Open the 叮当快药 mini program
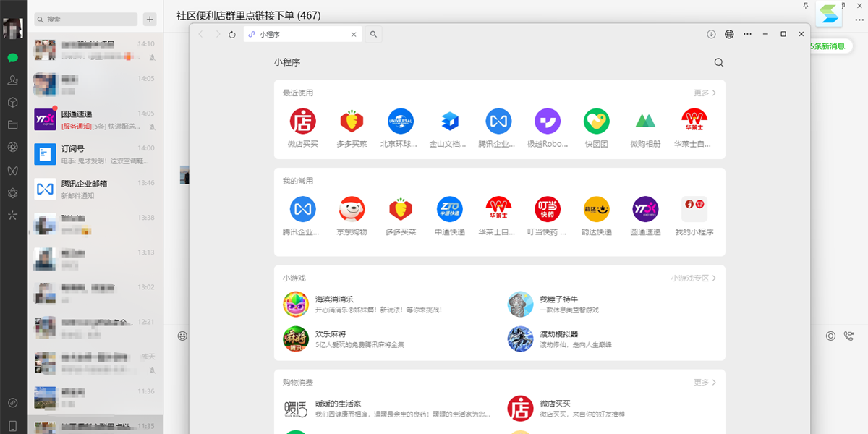868x434 pixels. [x=548, y=208]
